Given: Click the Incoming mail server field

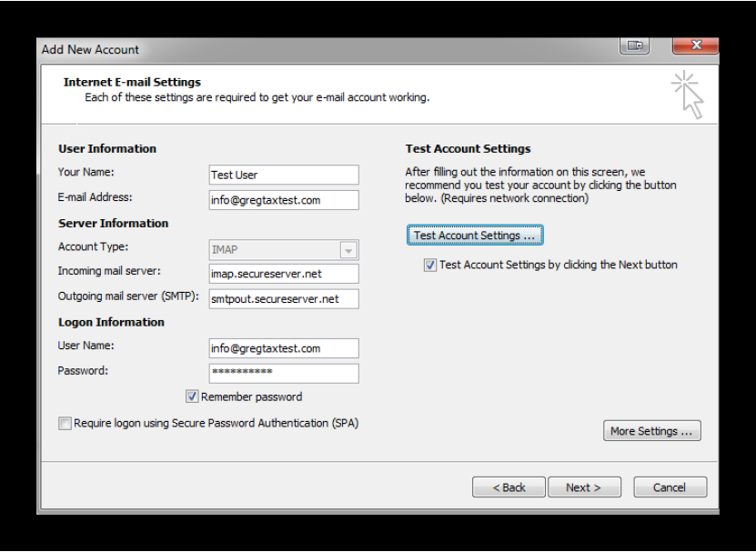Looking at the screenshot, I should click(284, 274).
